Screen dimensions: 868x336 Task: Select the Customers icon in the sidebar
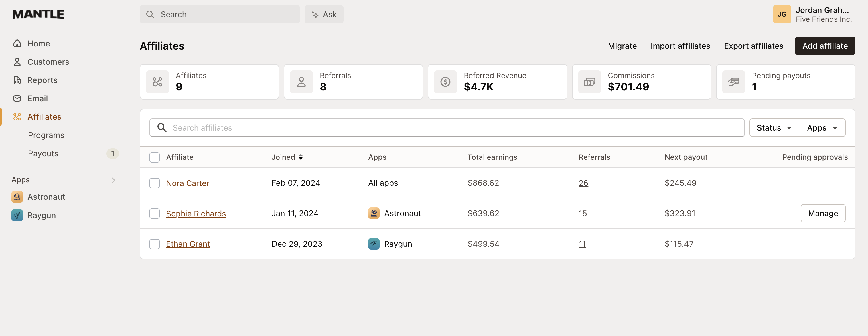[17, 62]
